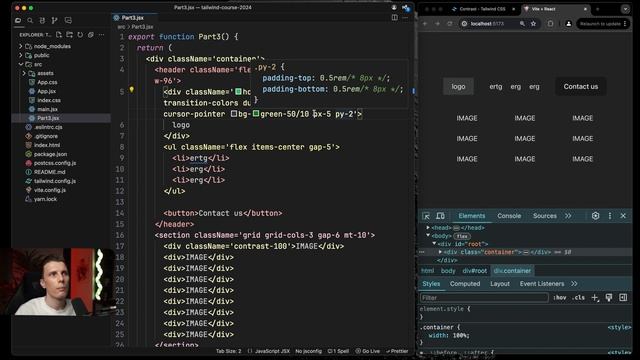Open DevTools settings gear
The width and height of the screenshot is (640, 360).
click(596, 216)
